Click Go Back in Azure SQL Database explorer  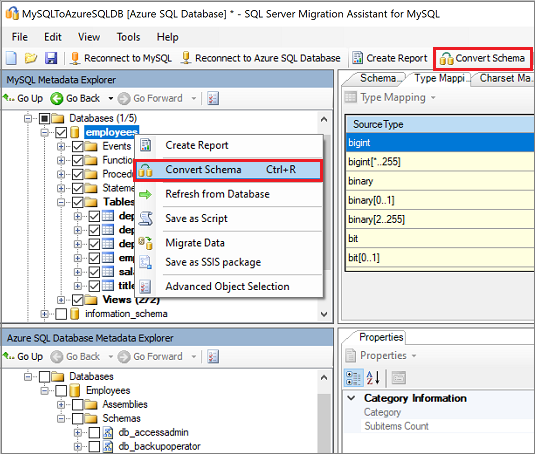click(x=75, y=357)
